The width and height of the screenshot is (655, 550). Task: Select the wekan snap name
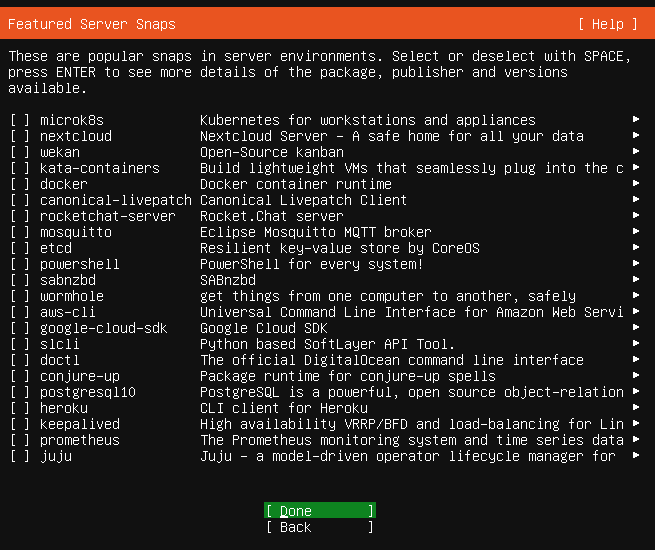60,152
